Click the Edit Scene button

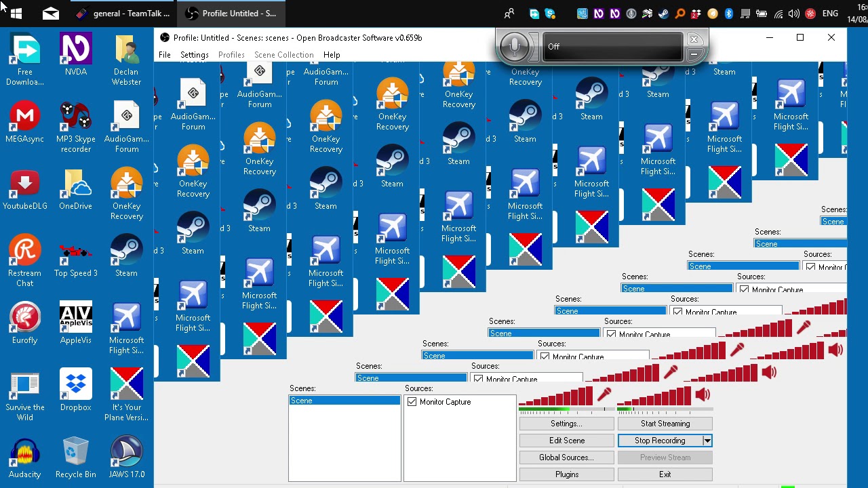point(567,441)
